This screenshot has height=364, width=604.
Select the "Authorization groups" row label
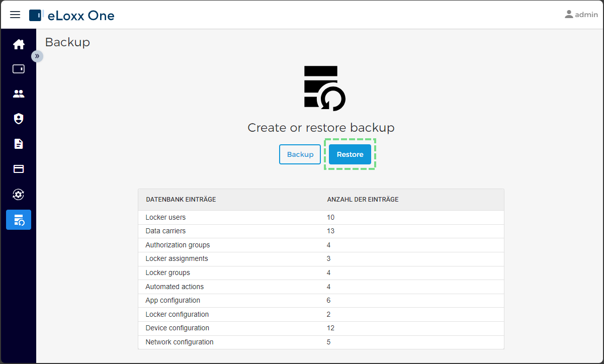coord(178,245)
